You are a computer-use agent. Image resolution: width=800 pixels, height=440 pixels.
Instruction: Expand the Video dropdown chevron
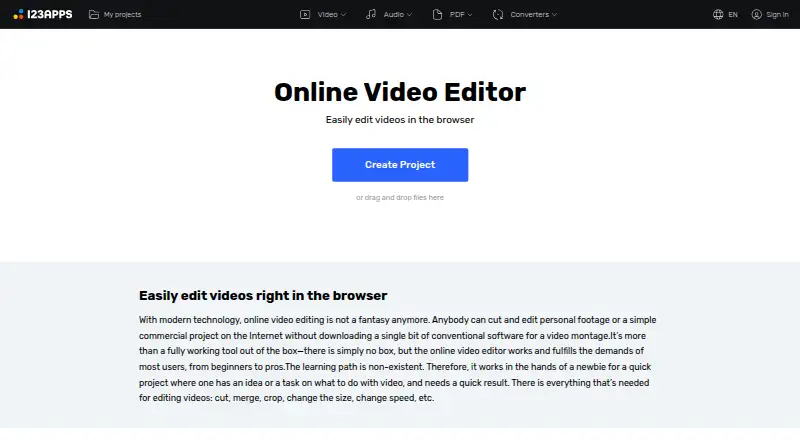(343, 15)
